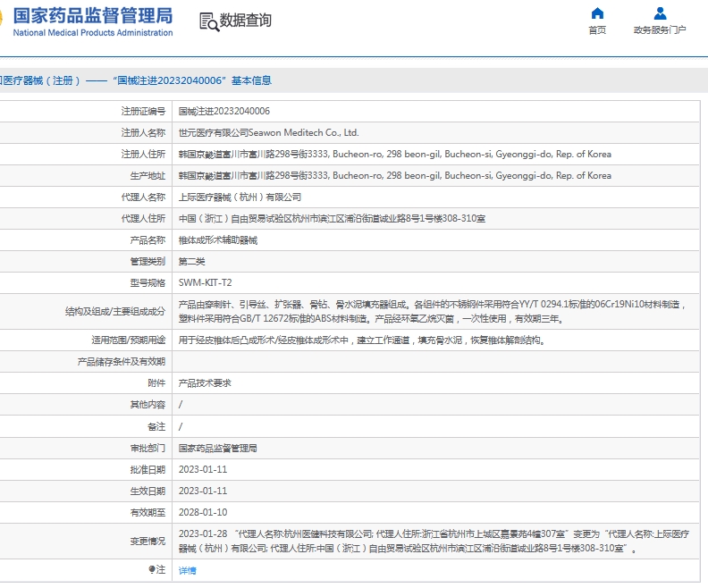Click the 产品技术要求 attachment value
This screenshot has height=588, width=708.
coord(205,383)
